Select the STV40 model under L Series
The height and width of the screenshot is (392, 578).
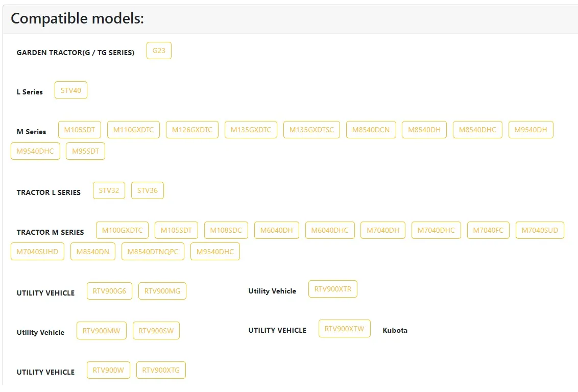click(x=71, y=90)
